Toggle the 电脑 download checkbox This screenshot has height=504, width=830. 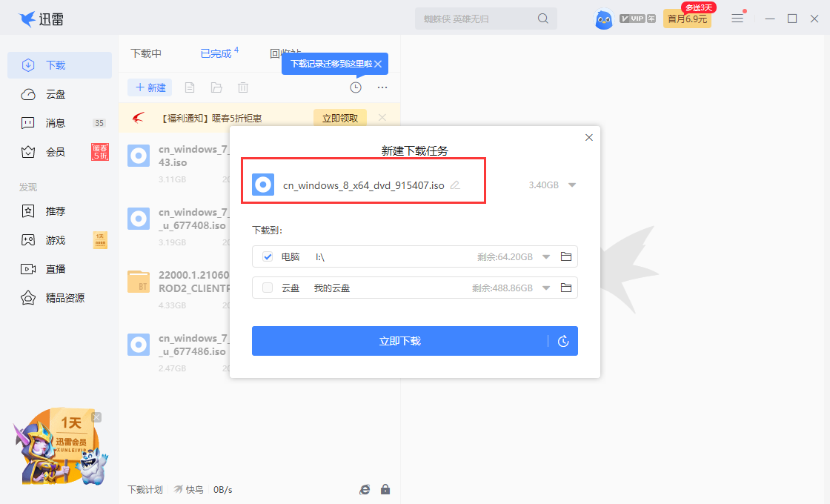[268, 256]
